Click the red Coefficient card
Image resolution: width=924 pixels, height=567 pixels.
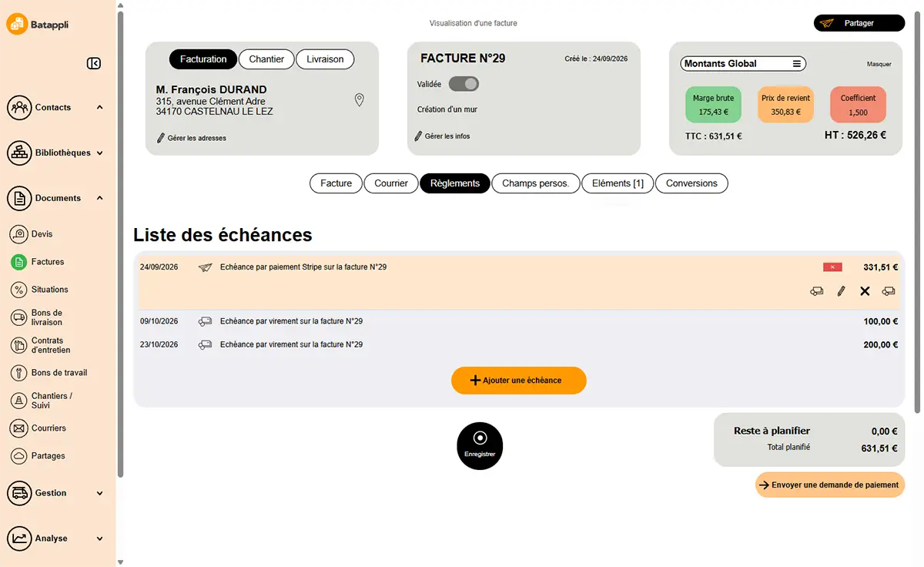(858, 105)
